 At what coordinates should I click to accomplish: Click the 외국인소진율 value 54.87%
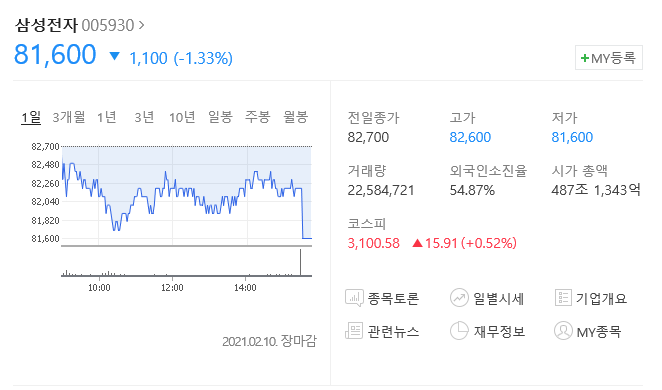click(472, 190)
